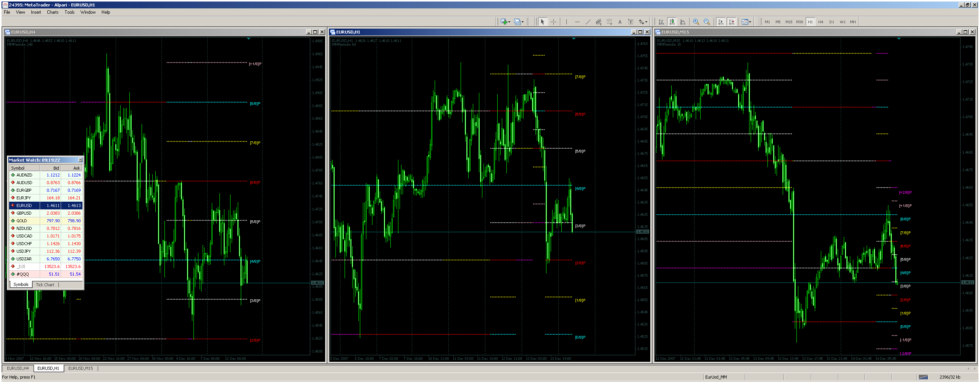Set timeframe to W1
This screenshot has width=980, height=382.
click(842, 22)
